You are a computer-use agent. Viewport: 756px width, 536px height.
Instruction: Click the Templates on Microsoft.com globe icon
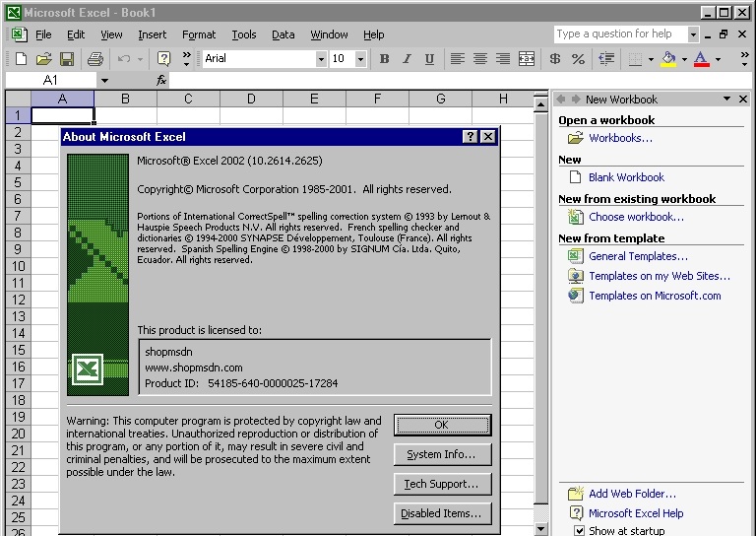click(x=575, y=296)
